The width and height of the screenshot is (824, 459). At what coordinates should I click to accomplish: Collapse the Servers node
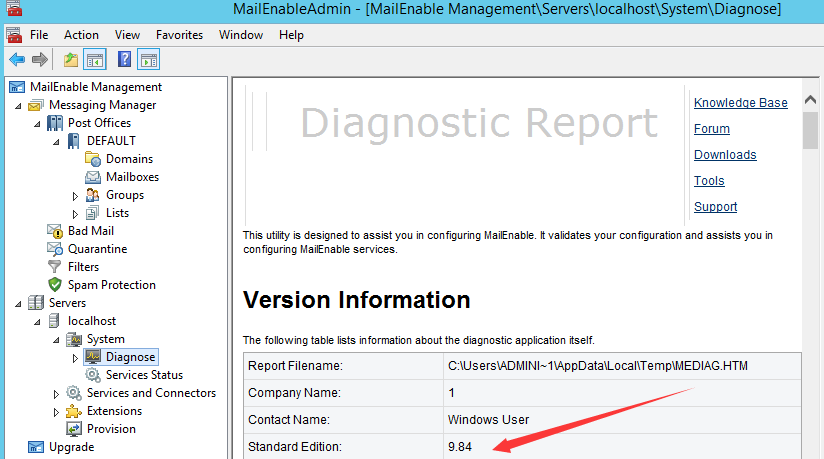(x=18, y=304)
